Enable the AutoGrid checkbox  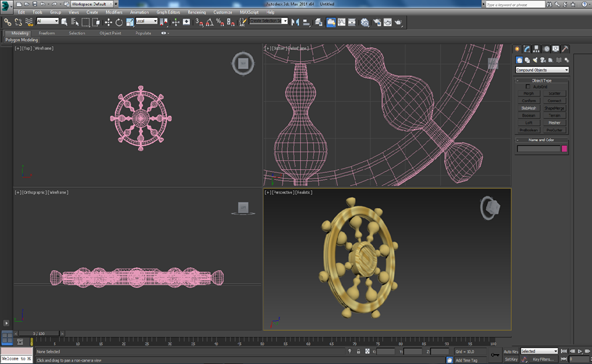point(528,87)
